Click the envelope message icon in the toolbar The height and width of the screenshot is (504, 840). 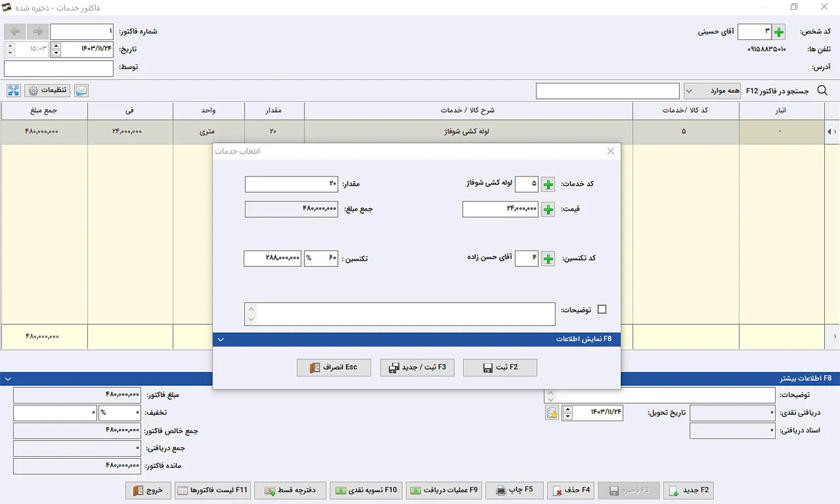coord(81,91)
